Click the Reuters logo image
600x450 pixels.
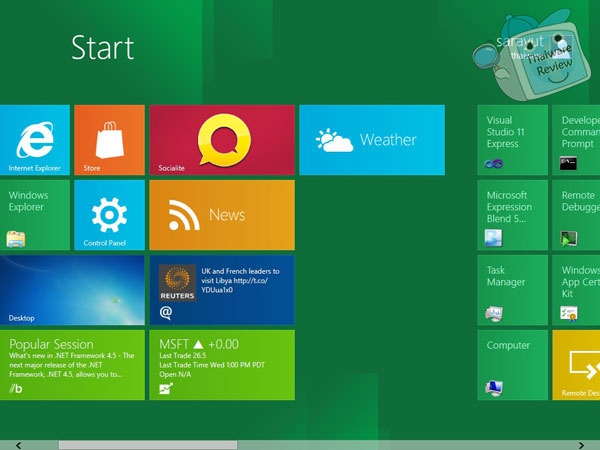tap(177, 283)
